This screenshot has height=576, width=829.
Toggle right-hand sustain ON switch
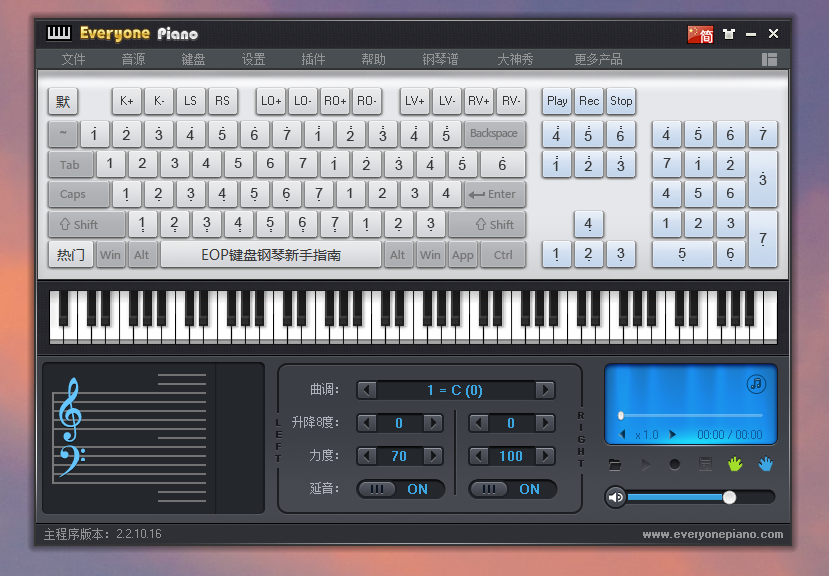pyautogui.click(x=512, y=489)
